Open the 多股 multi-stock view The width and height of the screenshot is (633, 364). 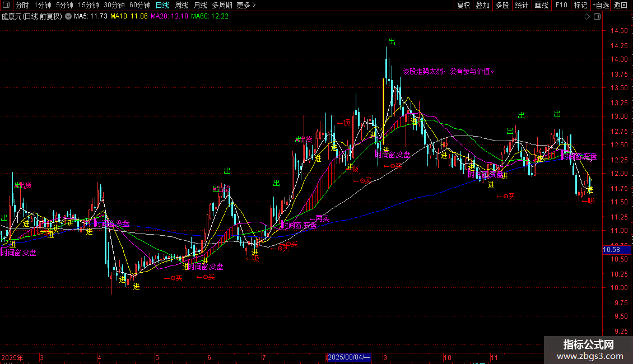(x=502, y=5)
